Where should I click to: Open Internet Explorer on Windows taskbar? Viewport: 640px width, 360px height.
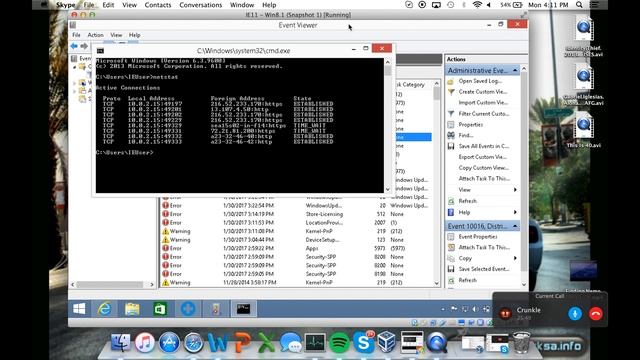[104, 309]
